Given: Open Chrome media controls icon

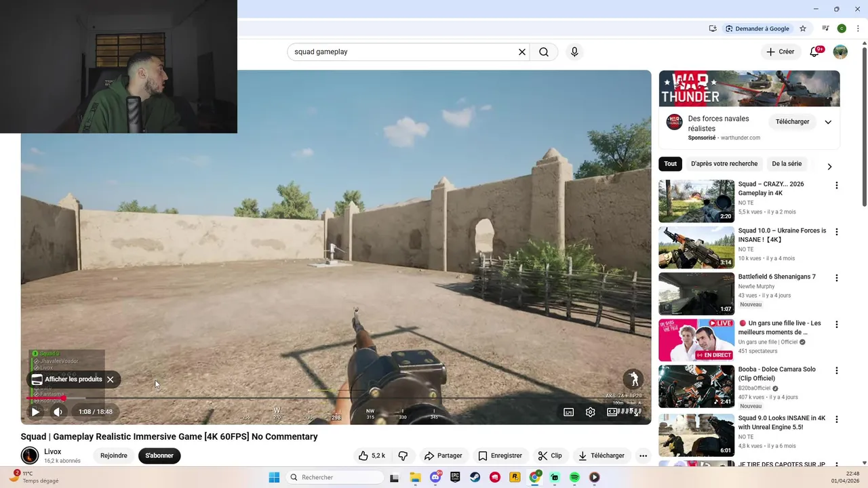Looking at the screenshot, I should pyautogui.click(x=825, y=28).
